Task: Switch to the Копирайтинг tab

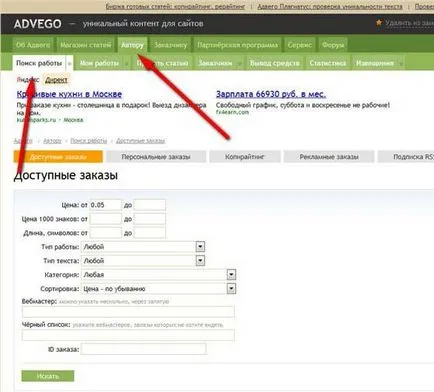Action: point(245,157)
